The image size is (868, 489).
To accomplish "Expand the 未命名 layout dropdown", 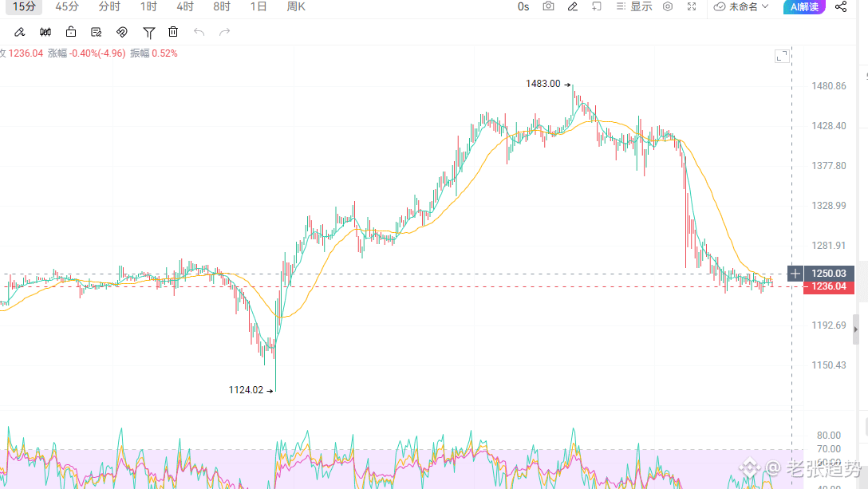I will [741, 6].
